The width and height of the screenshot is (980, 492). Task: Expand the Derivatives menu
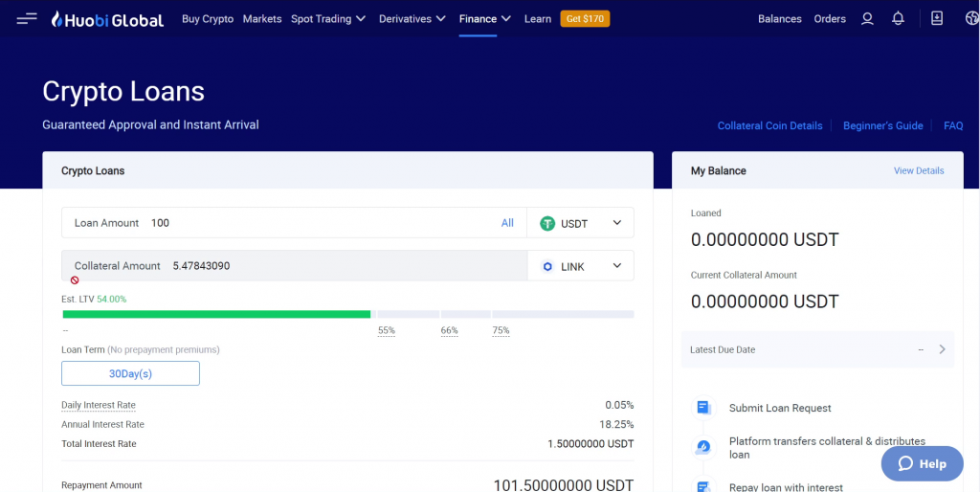point(412,19)
